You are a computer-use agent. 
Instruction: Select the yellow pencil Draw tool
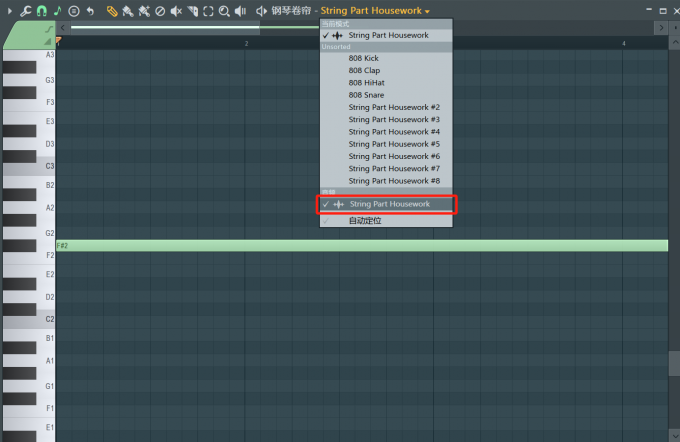[x=112, y=11]
